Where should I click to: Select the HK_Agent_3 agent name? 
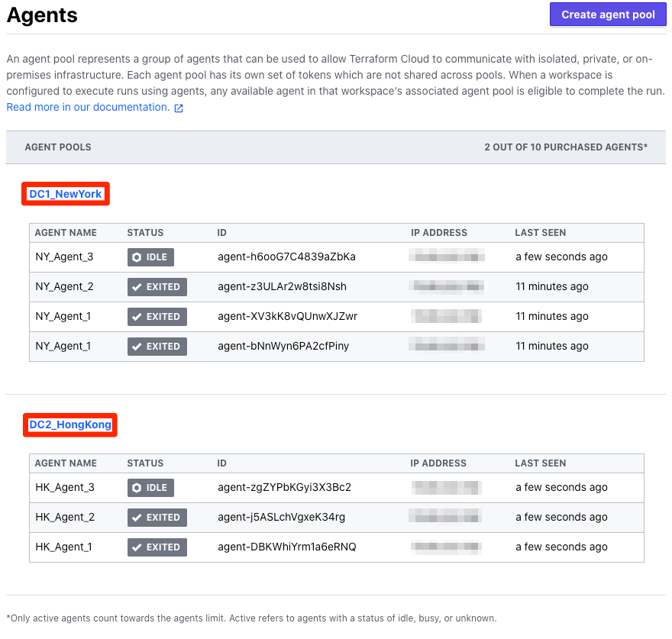[65, 488]
